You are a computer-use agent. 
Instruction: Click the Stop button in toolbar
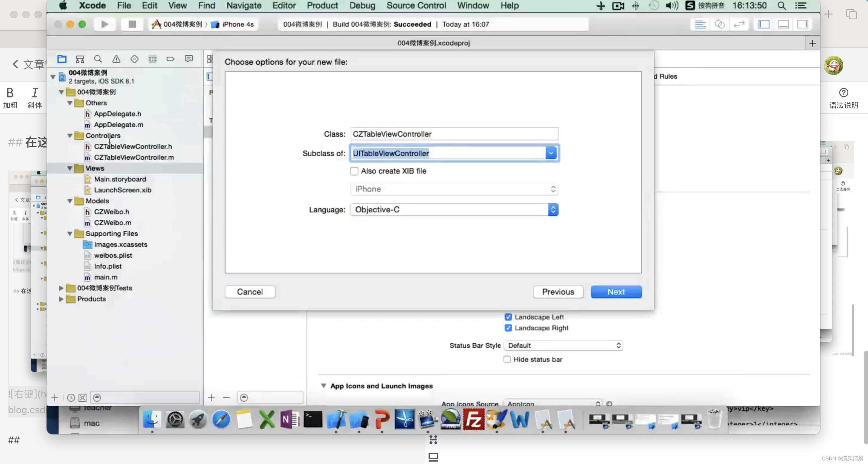(131, 24)
